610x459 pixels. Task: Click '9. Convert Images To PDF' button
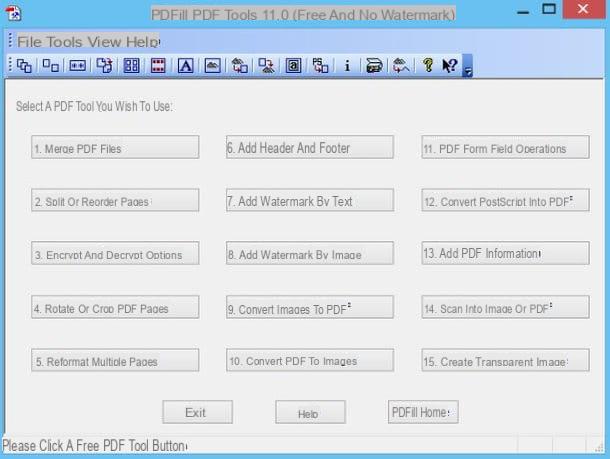[x=310, y=307]
